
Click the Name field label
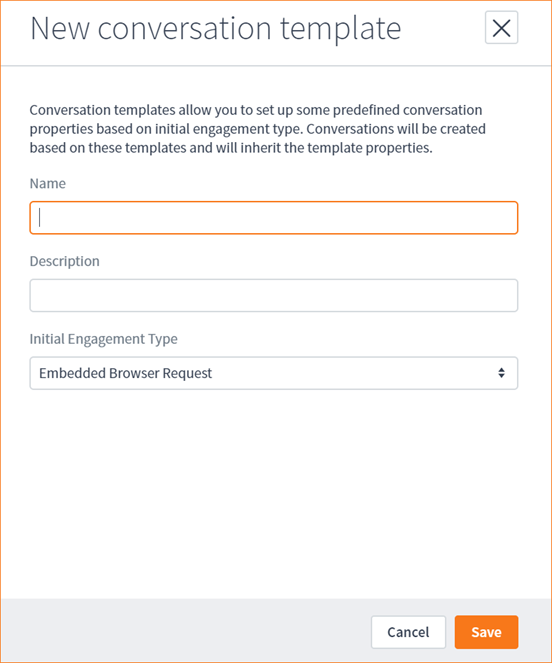[48, 184]
